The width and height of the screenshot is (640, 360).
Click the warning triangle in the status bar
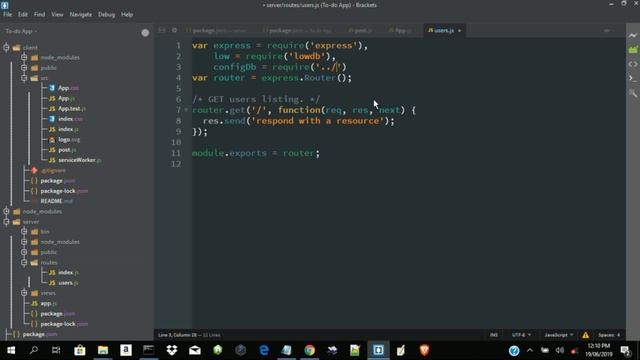pos(585,335)
